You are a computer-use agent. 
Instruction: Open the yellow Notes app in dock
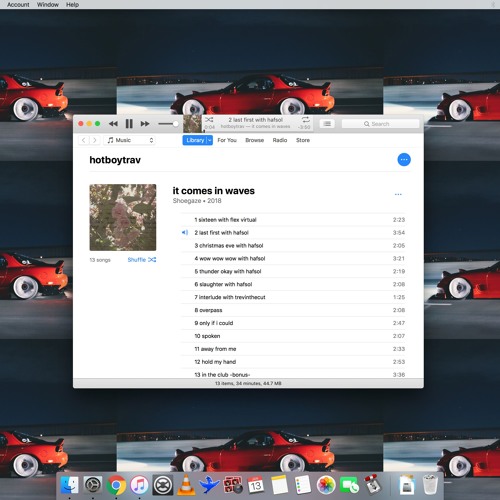coord(279,485)
